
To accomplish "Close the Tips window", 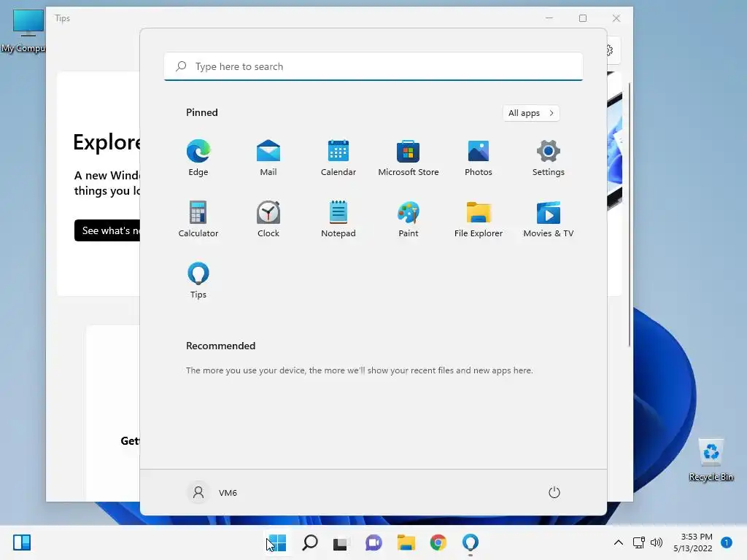I will (x=616, y=18).
